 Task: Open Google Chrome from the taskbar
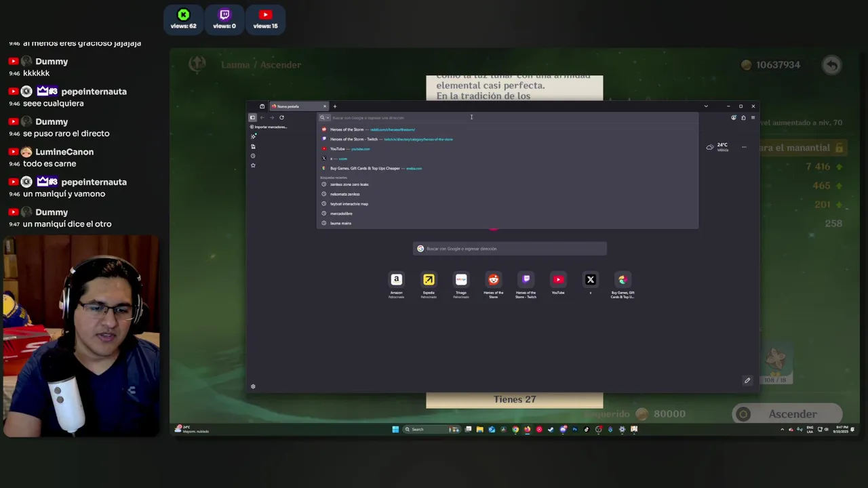click(x=515, y=429)
